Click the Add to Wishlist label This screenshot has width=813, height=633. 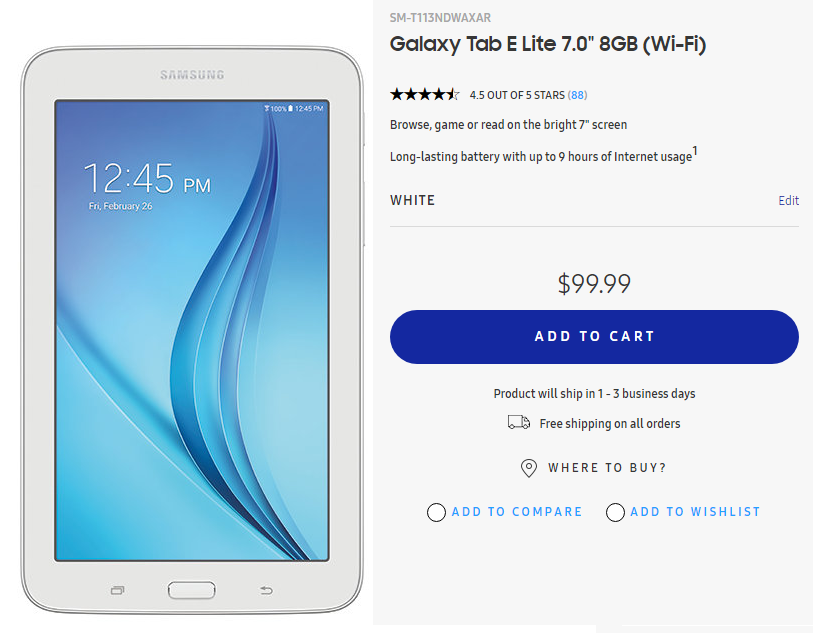695,512
